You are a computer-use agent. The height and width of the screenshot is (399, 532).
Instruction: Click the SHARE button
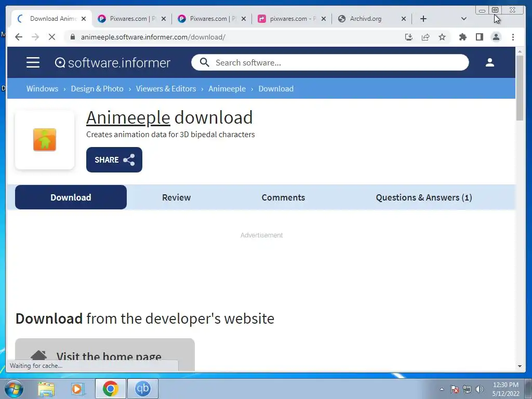pyautogui.click(x=114, y=160)
